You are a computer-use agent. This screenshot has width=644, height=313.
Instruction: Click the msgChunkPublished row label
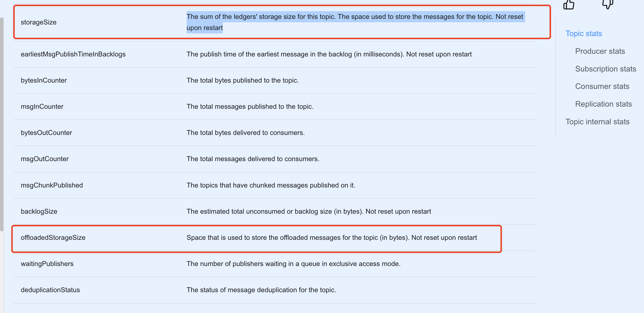click(x=52, y=185)
